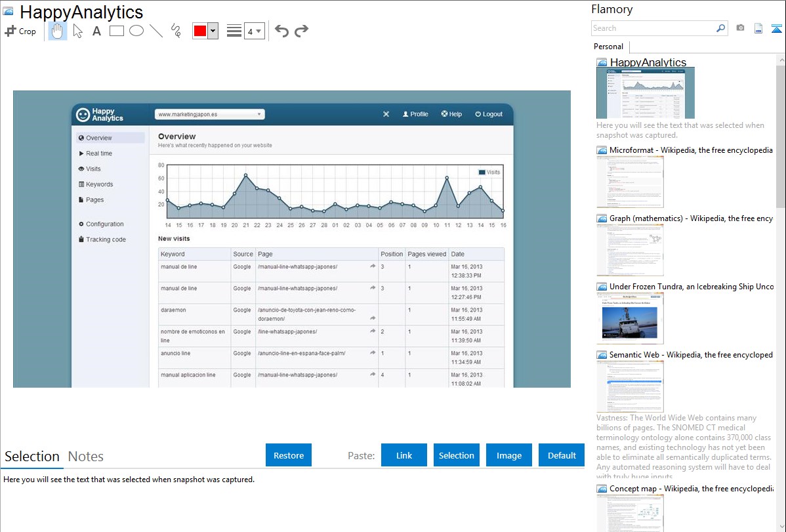Image resolution: width=786 pixels, height=532 pixels.
Task: Choose the freehand scribble tool
Action: [x=176, y=31]
